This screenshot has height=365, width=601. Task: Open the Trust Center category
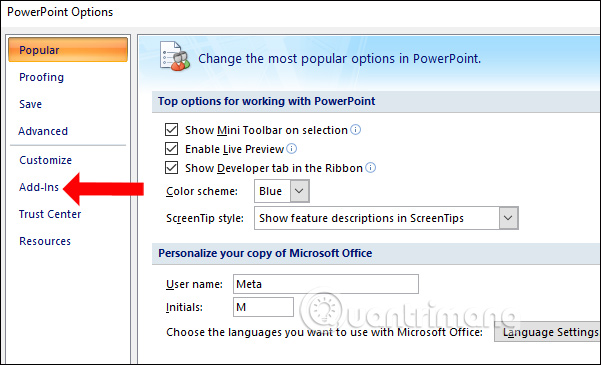(x=50, y=214)
